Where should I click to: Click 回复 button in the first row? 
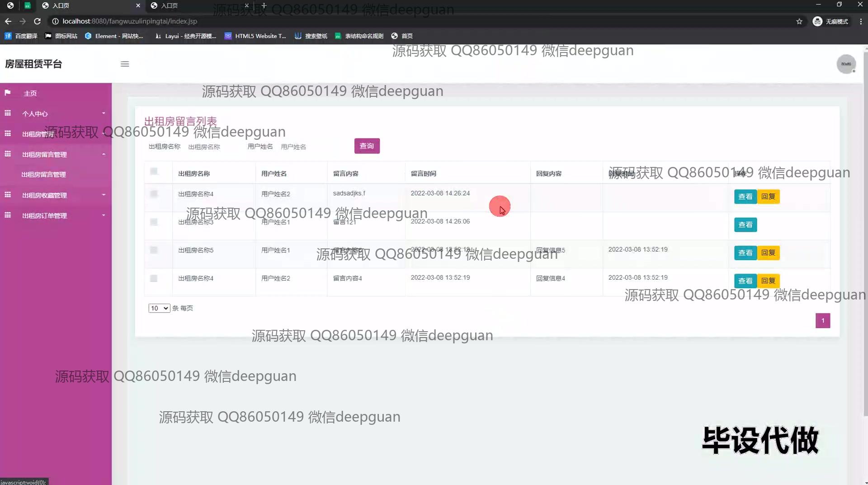click(x=768, y=197)
